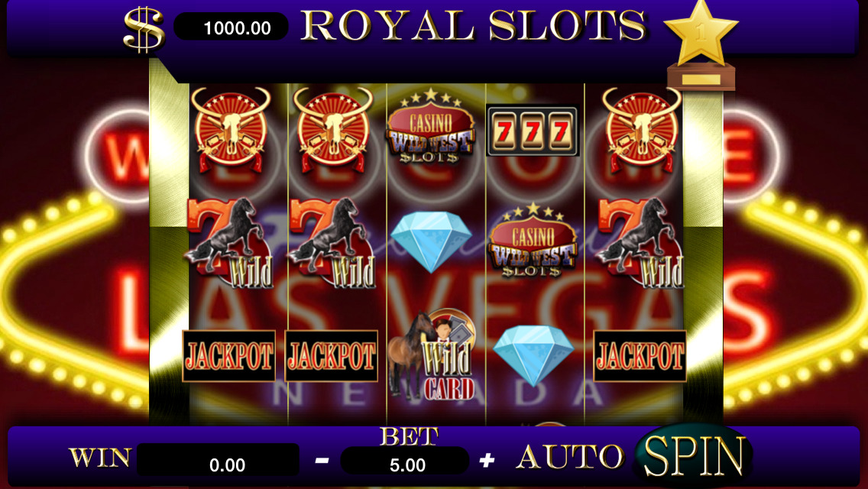
Task: Tap the 7 Wild horse symbol in fifth reel
Action: [x=640, y=242]
